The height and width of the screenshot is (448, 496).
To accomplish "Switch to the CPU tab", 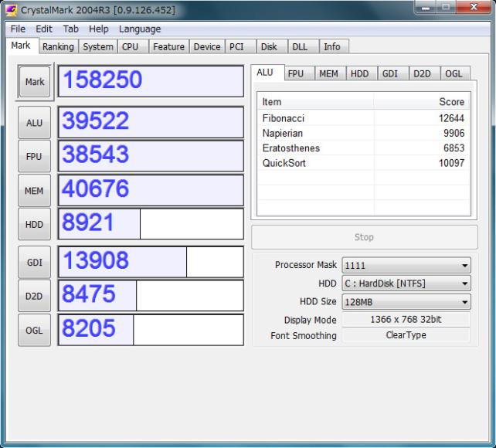I will (x=130, y=46).
